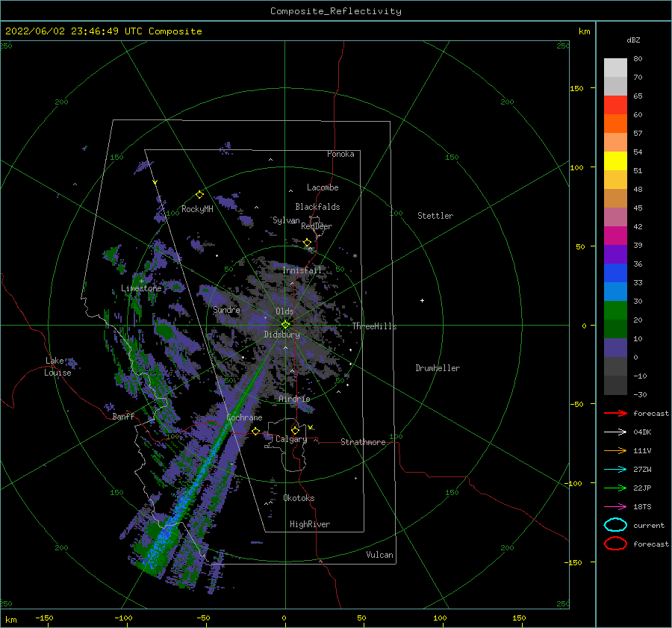Click yellow diamond marker beside RockyMH

[199, 195]
